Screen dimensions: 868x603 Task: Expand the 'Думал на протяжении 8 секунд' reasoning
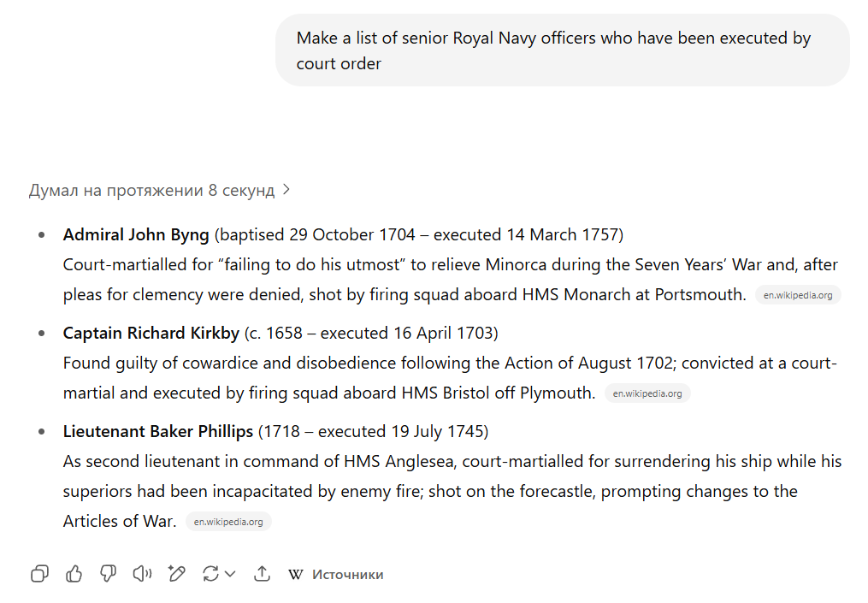tap(151, 190)
